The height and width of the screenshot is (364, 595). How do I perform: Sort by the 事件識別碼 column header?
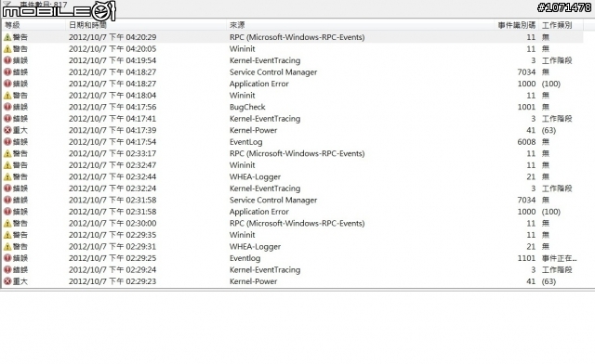coord(517,25)
